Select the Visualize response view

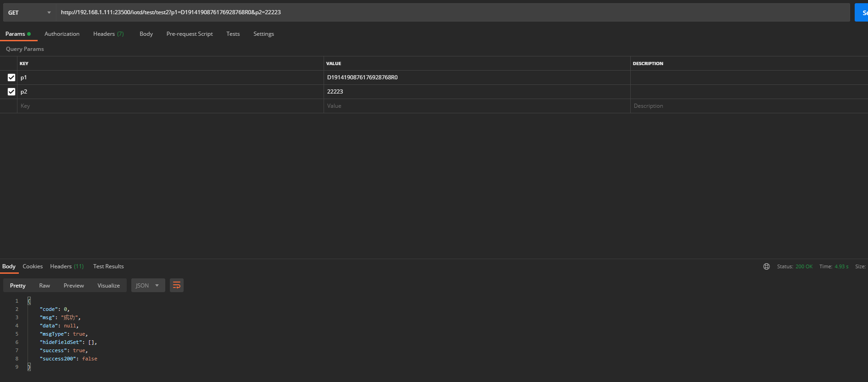pyautogui.click(x=108, y=285)
